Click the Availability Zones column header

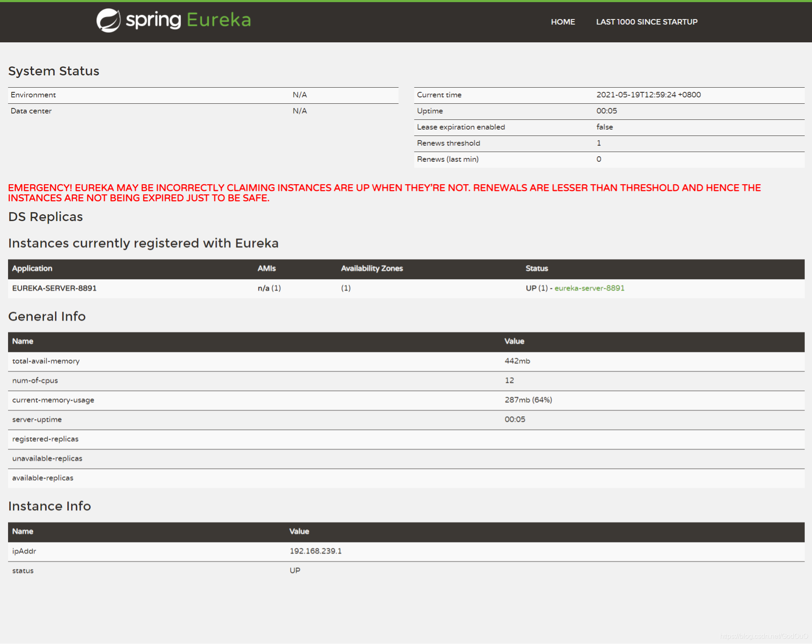[x=372, y=268]
